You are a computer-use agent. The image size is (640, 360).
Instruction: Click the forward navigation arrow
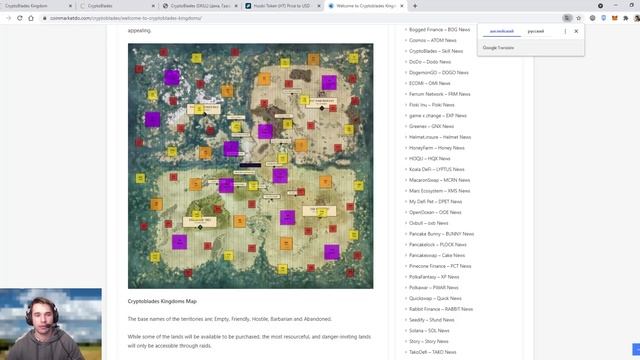(9, 18)
